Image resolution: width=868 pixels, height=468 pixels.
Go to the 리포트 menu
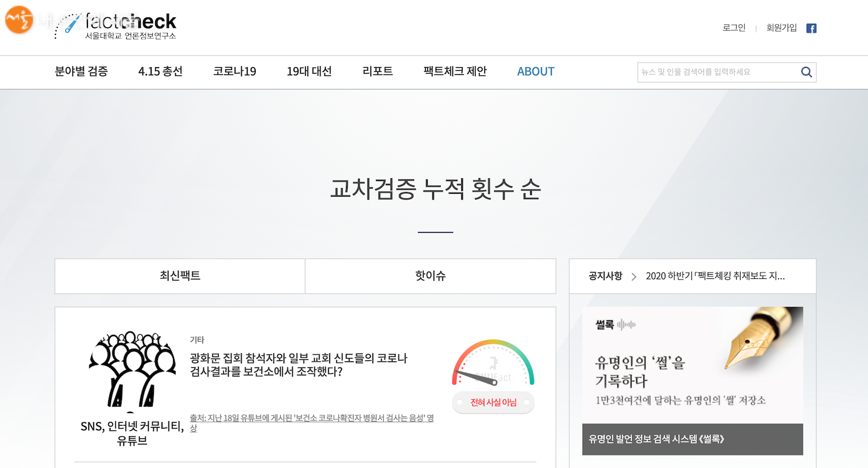377,72
